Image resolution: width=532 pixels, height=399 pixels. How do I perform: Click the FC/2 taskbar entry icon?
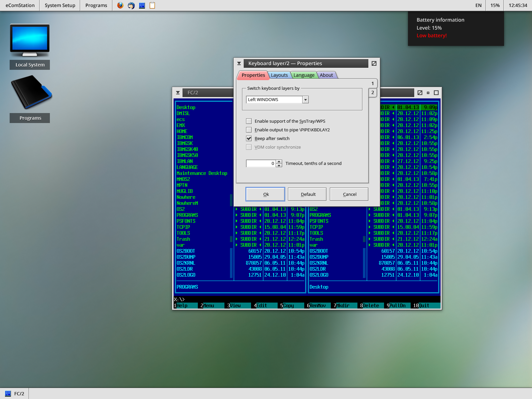[x=8, y=393]
